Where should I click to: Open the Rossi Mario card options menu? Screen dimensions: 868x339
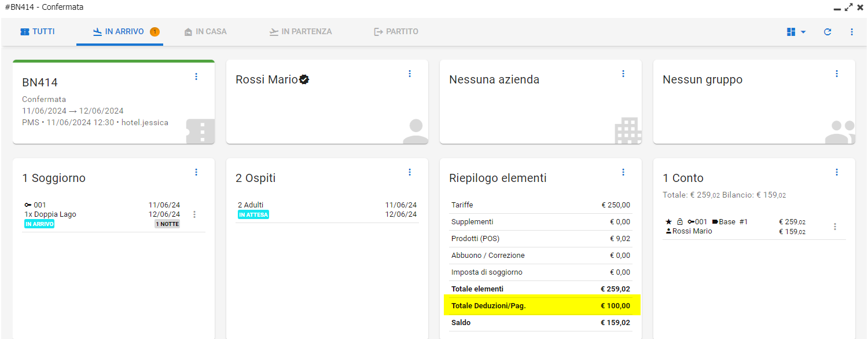coord(410,74)
